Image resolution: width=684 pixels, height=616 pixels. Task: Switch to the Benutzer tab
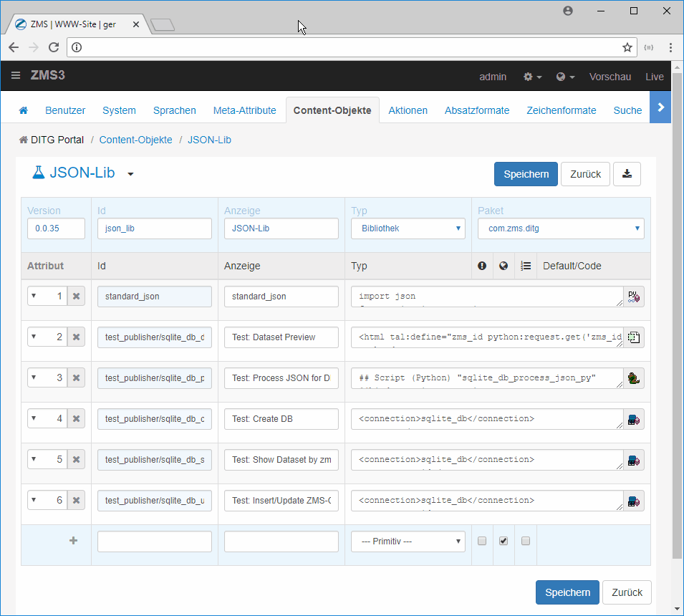click(x=65, y=110)
